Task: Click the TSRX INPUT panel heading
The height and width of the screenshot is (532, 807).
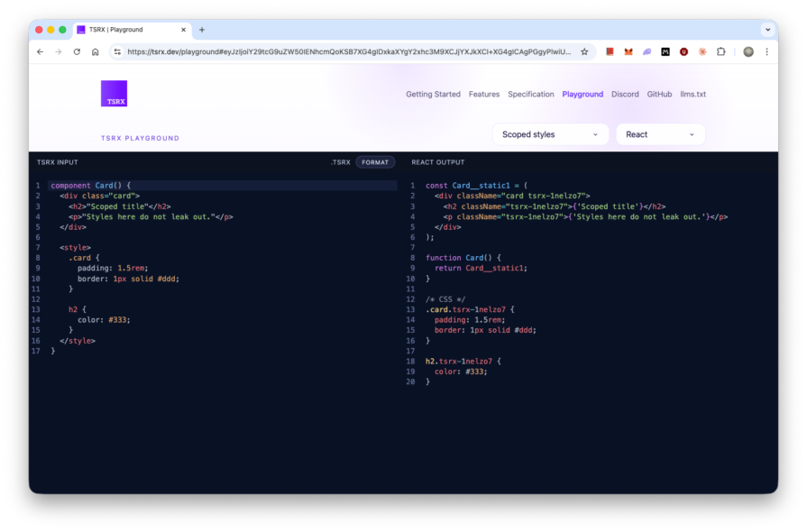Action: coord(57,162)
